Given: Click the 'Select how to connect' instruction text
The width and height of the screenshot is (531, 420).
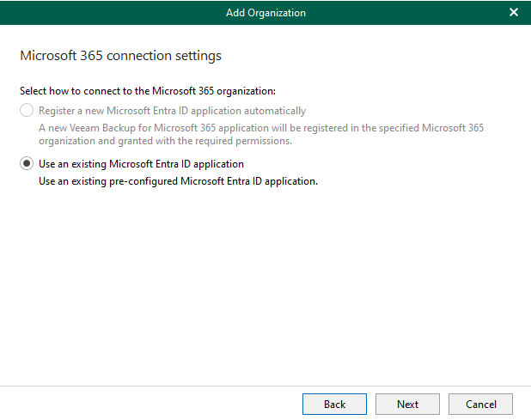Looking at the screenshot, I should (x=148, y=91).
